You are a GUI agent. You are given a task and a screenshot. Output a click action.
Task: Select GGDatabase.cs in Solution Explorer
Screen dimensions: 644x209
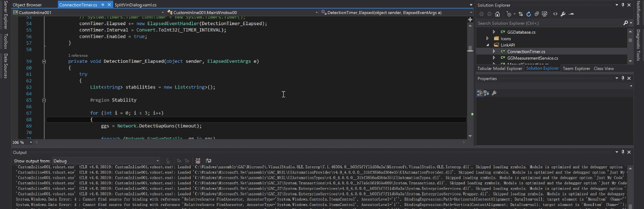pyautogui.click(x=521, y=32)
